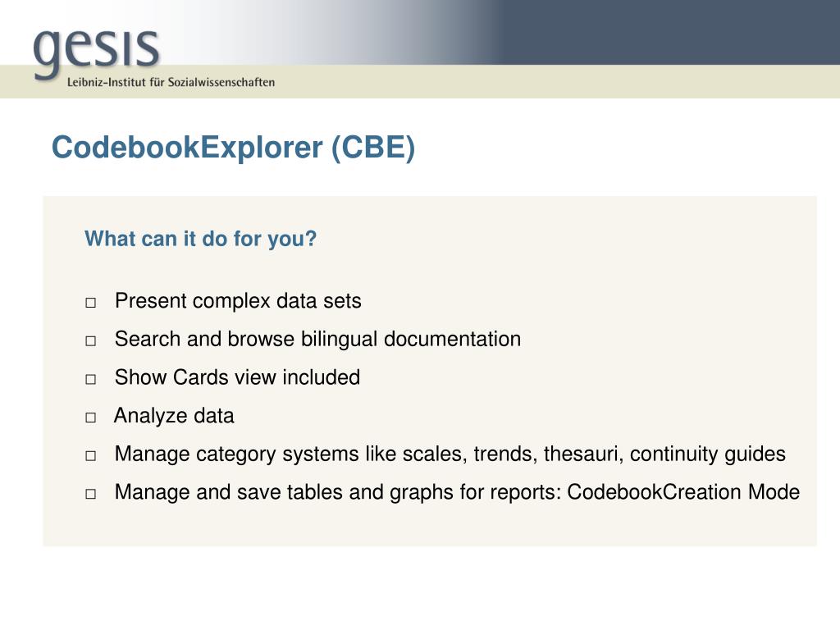Tick the box beside Present complex data sets
Viewport: 840px width, 630px height.
point(91,303)
